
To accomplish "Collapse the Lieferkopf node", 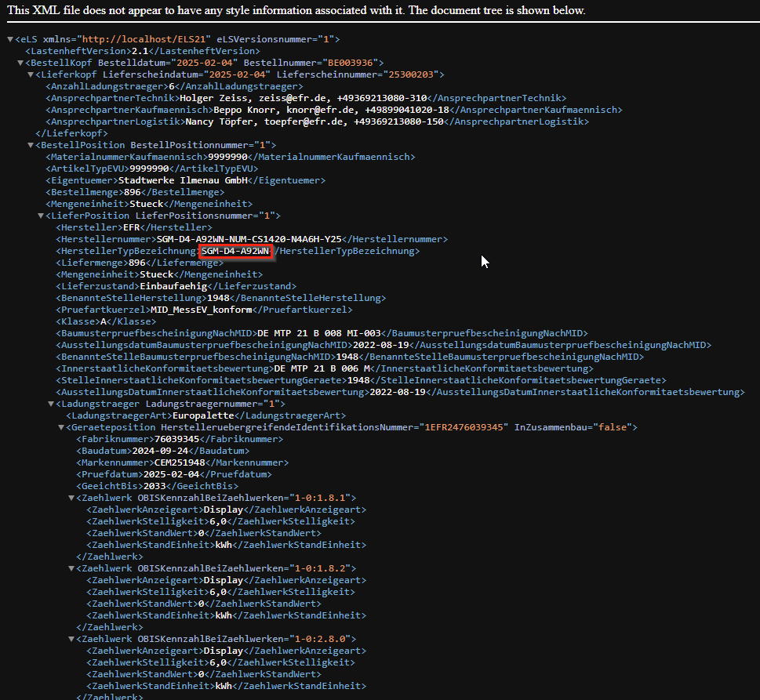I will coord(31,74).
